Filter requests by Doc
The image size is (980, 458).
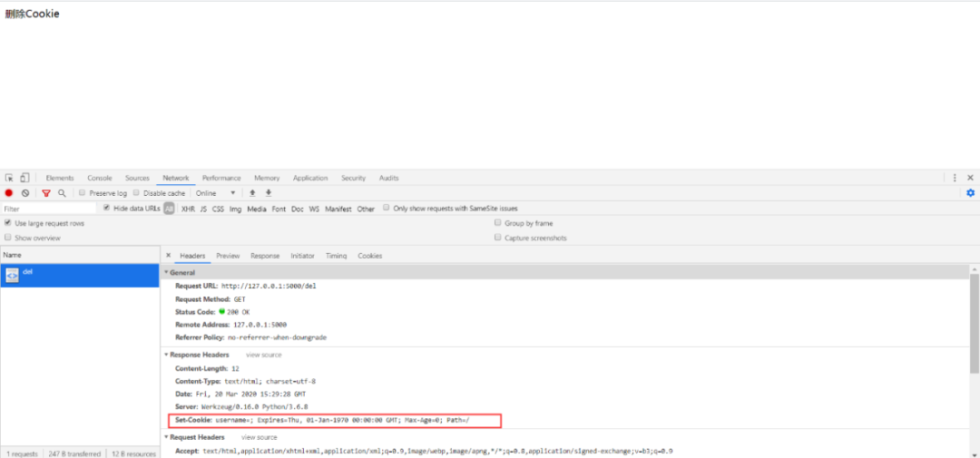[x=298, y=209]
